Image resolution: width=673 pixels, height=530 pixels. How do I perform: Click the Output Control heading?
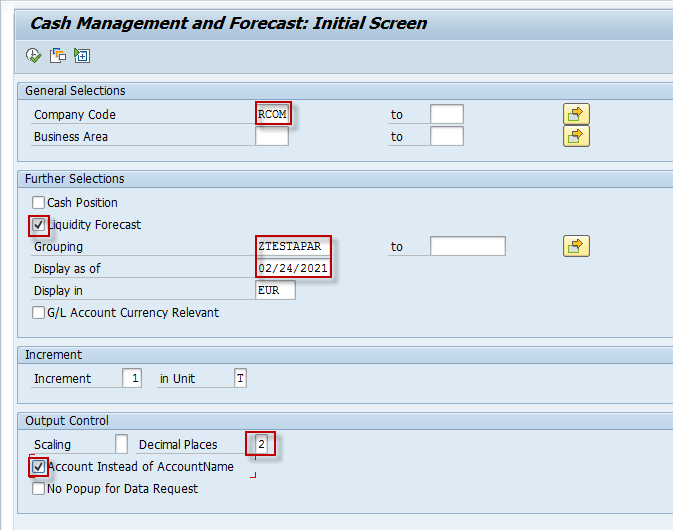coord(67,421)
